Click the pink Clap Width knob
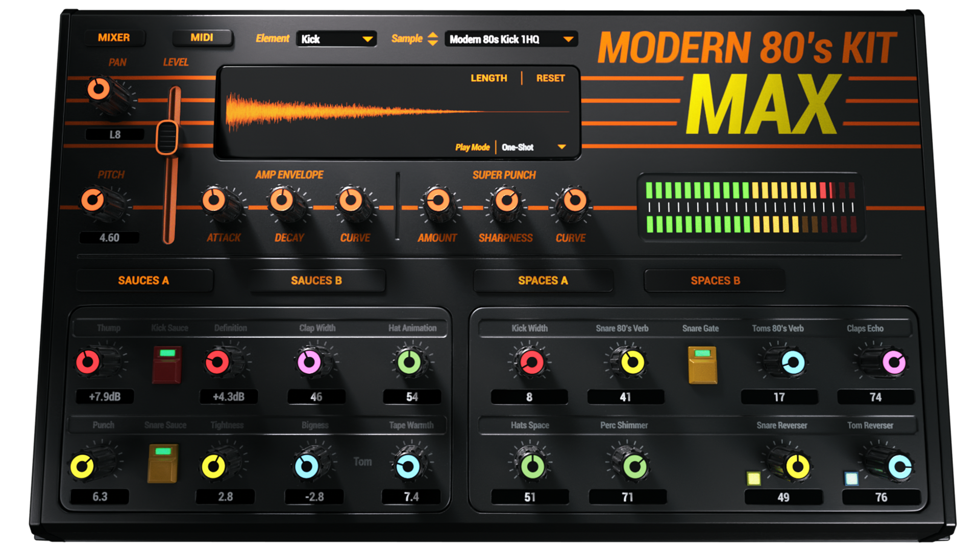The image size is (980, 551). [310, 363]
